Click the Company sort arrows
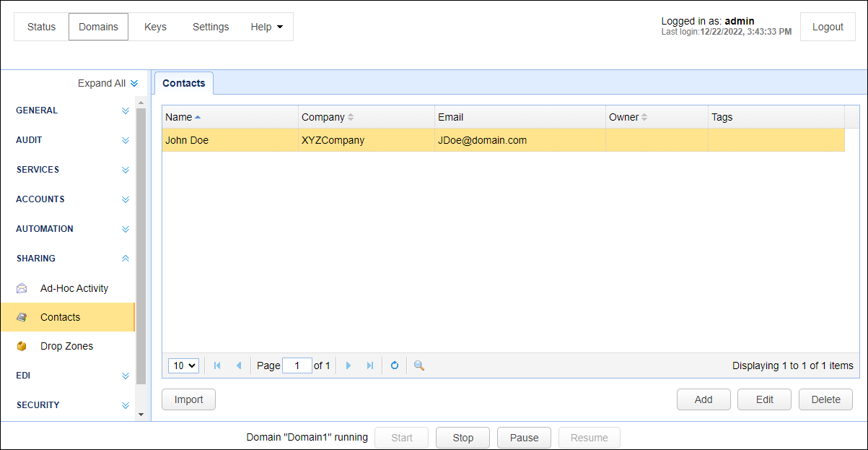The height and width of the screenshot is (450, 868). (x=351, y=117)
